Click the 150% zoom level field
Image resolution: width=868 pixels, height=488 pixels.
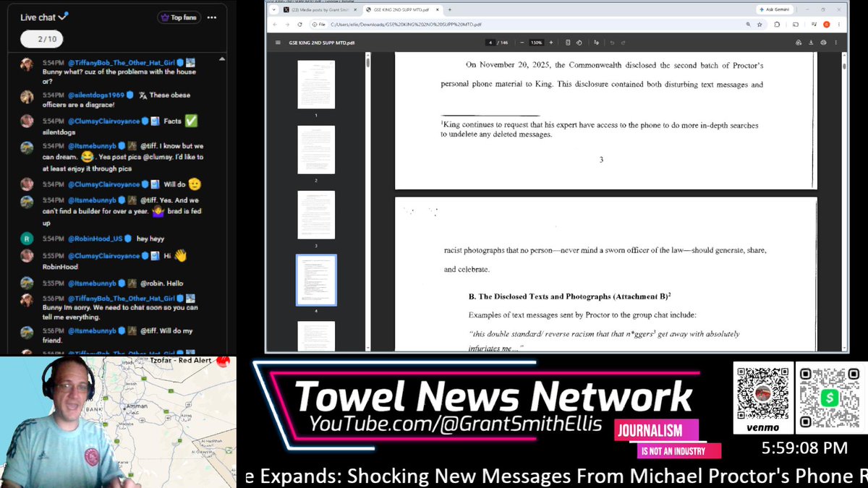(536, 43)
